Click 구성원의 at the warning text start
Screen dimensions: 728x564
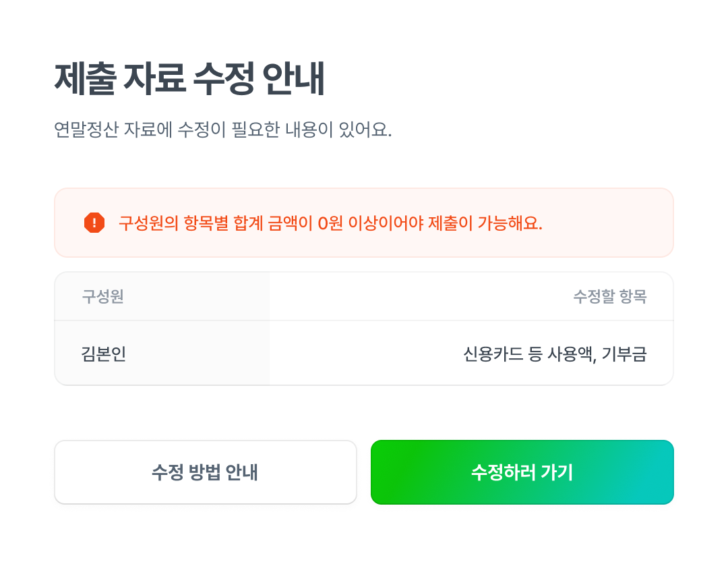pos(148,223)
